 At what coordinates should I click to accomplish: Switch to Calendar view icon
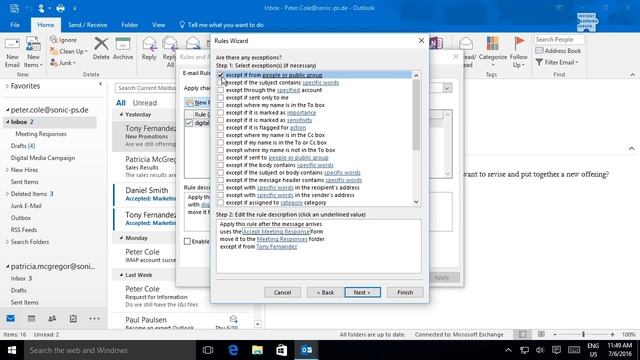(31, 318)
